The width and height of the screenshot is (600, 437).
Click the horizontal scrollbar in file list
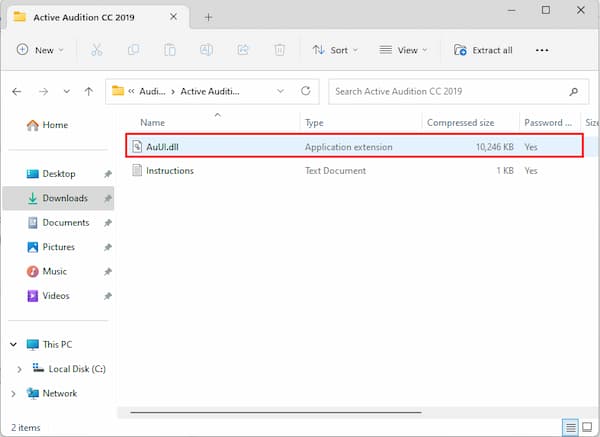point(276,413)
